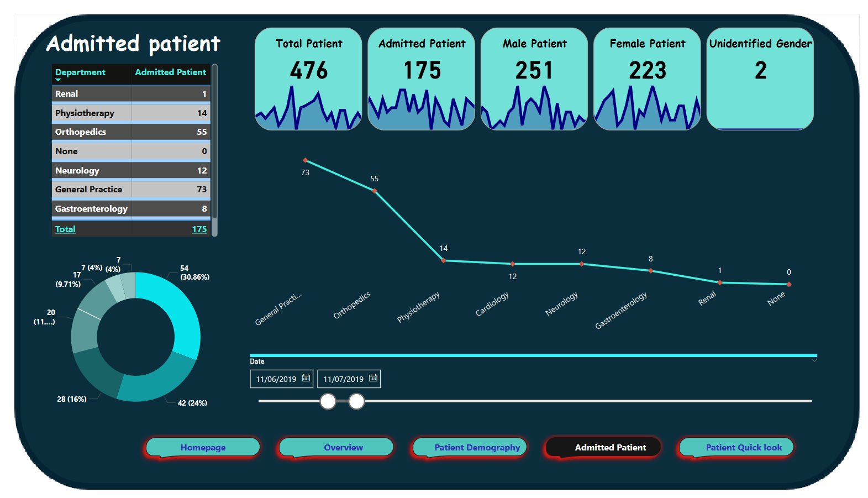Select the Physiotherapy table row
This screenshot has height=498, width=868.
point(131,113)
